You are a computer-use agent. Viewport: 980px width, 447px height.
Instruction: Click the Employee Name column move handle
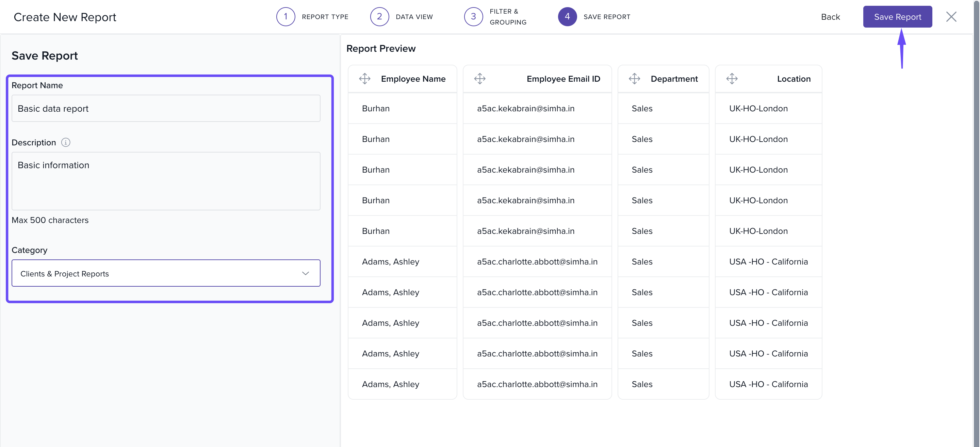(364, 79)
